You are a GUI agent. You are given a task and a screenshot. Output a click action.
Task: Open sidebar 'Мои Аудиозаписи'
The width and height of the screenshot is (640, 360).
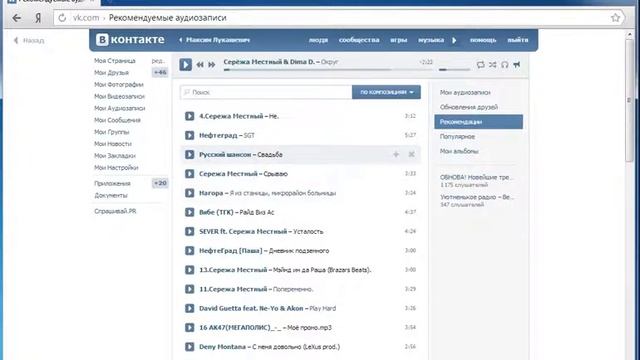pyautogui.click(x=120, y=108)
